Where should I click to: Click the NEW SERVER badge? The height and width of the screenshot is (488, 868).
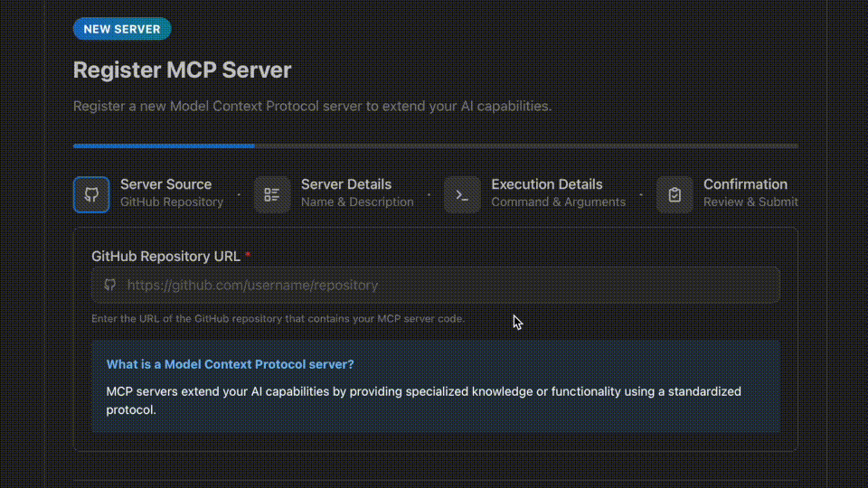click(x=122, y=29)
